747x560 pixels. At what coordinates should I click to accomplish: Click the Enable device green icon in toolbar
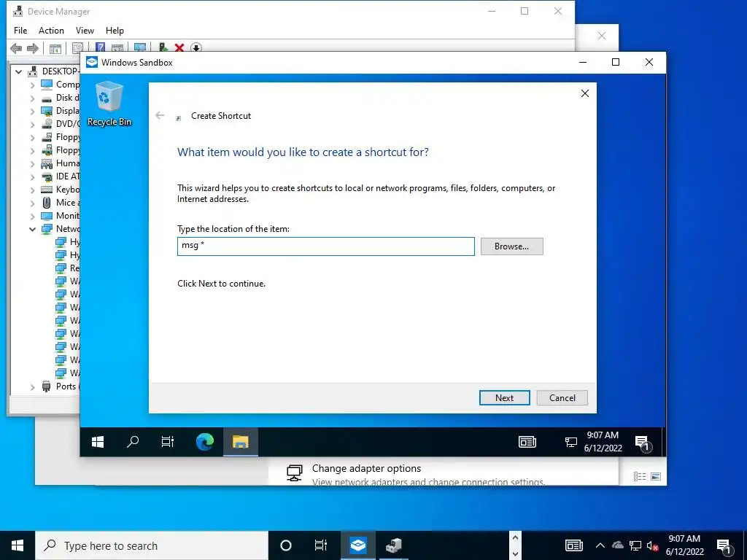point(163,47)
